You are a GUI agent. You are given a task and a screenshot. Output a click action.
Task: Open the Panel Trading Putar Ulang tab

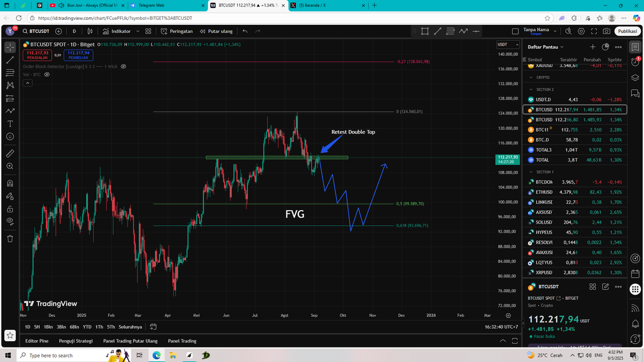pyautogui.click(x=130, y=341)
